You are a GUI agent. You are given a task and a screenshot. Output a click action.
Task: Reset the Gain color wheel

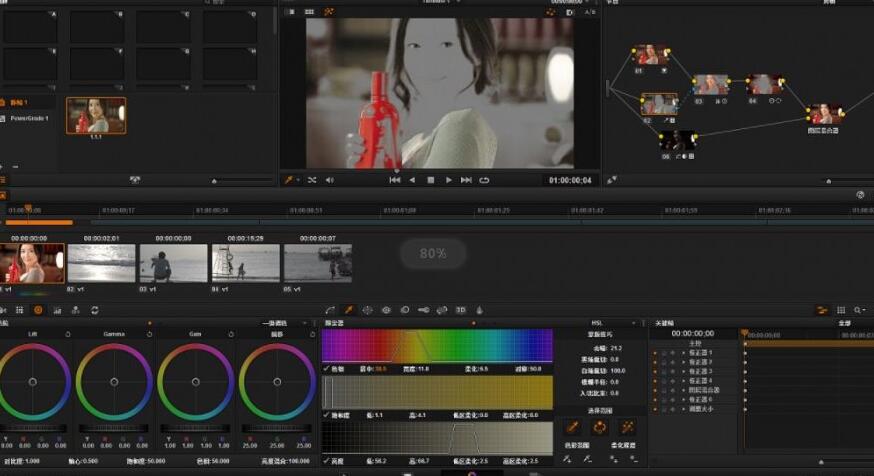(231, 334)
